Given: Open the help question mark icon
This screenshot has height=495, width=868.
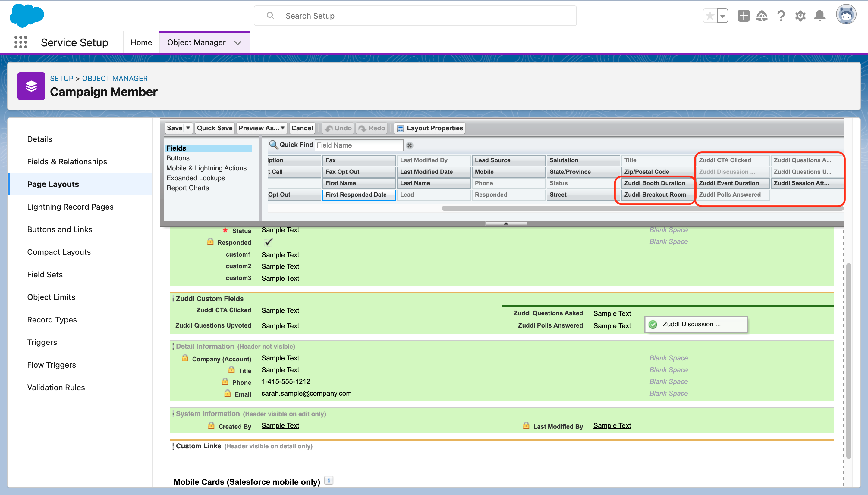Looking at the screenshot, I should pyautogui.click(x=781, y=16).
